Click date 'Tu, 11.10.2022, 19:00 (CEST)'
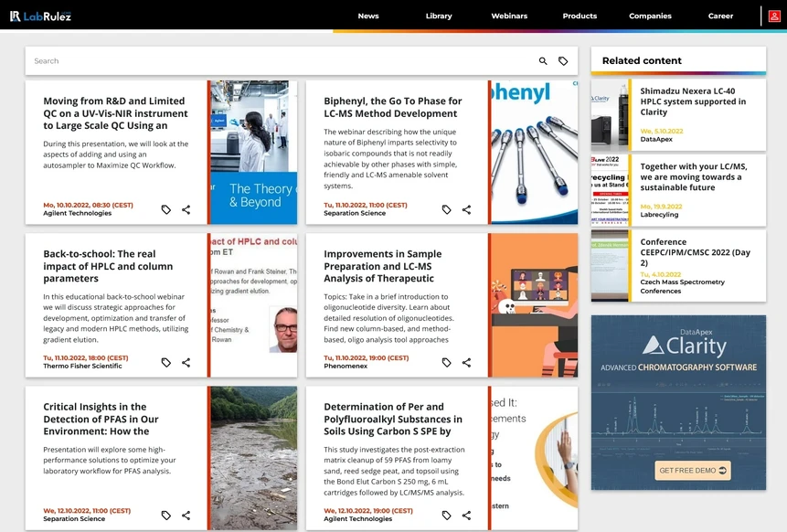 tap(367, 357)
